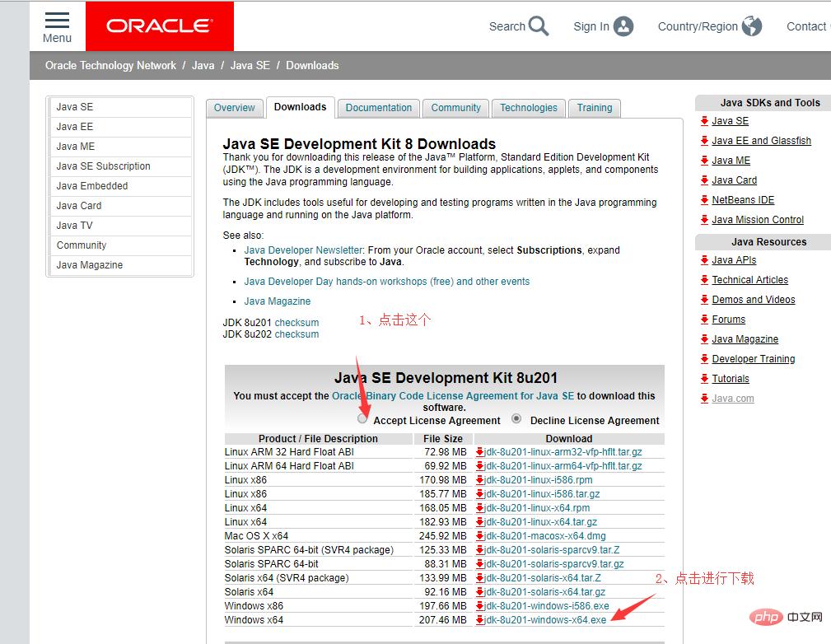Click the Oracle logo
Viewport: 831px width, 644px height.
point(160,26)
